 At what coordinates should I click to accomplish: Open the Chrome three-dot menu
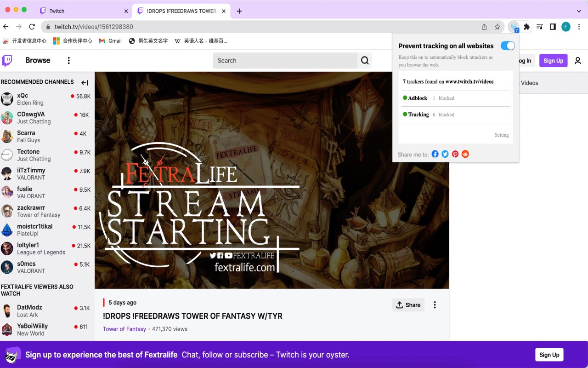click(x=579, y=27)
